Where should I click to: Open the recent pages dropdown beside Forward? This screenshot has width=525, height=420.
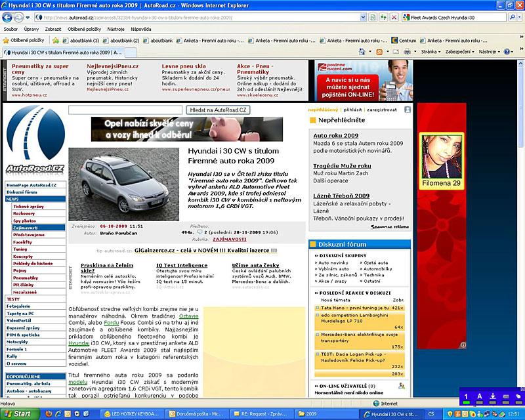pyautogui.click(x=28, y=18)
